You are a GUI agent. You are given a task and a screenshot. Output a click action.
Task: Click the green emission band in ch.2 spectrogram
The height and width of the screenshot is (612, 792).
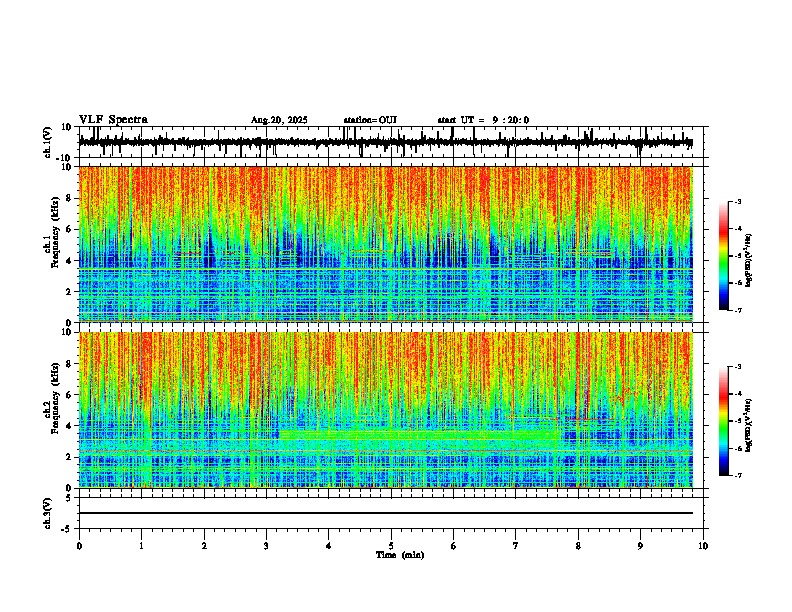tap(419, 434)
